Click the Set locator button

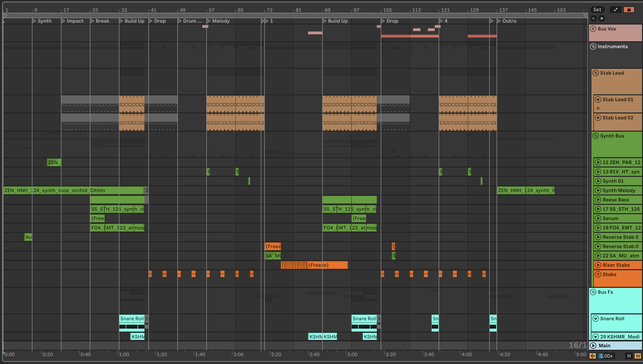597,10
